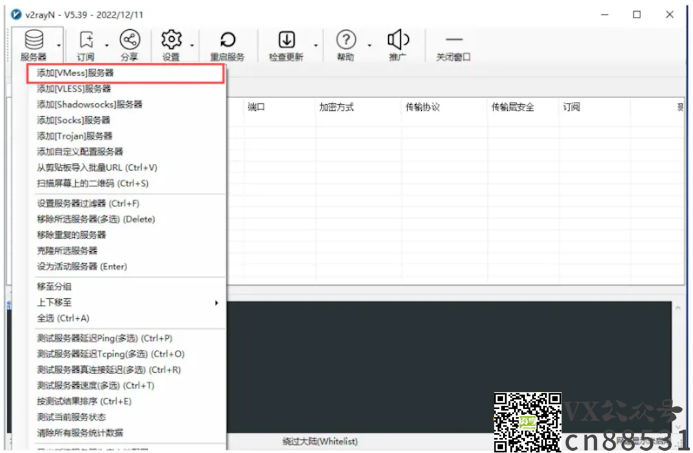Choose 清除所有服务统计数据 menu entry
Image resolution: width=693 pixels, height=453 pixels.
[80, 433]
